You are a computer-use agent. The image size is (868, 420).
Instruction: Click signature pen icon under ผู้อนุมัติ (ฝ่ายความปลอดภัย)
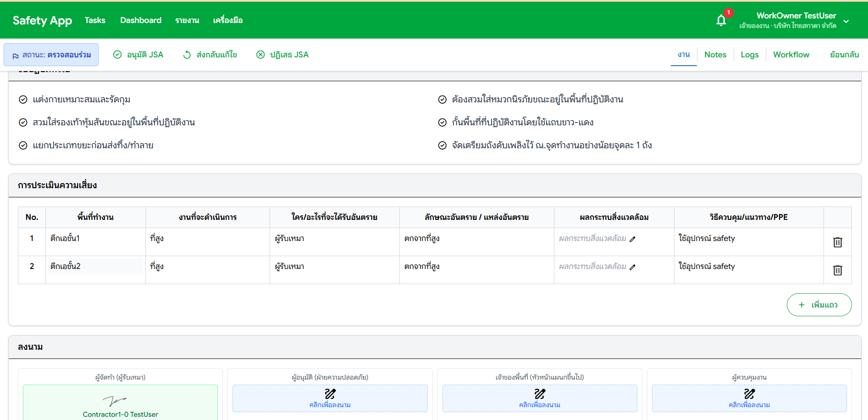coord(330,394)
